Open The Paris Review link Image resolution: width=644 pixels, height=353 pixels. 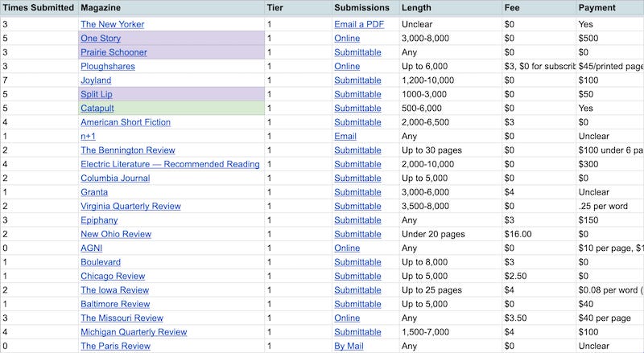[115, 345]
